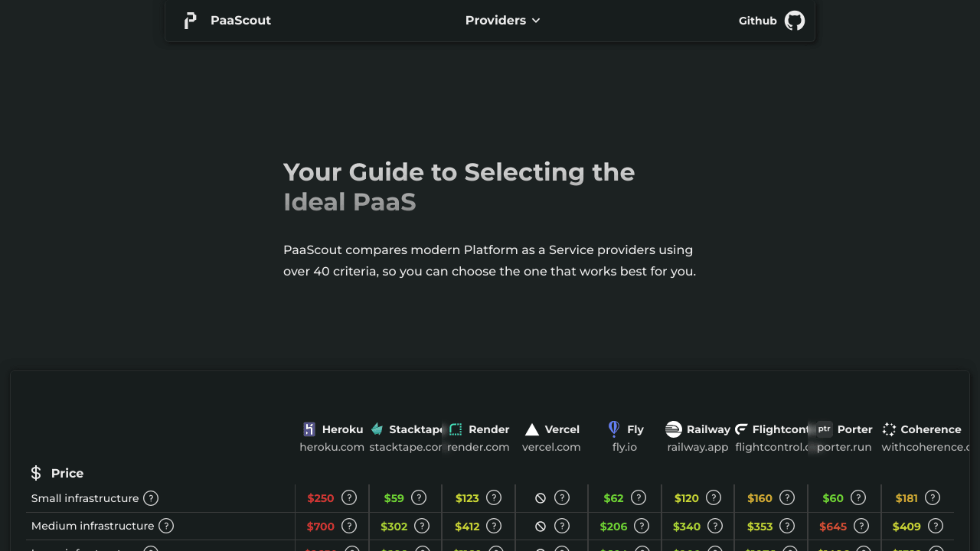Click the Vercel triangle logo
This screenshot has width=980, height=551.
click(x=532, y=429)
